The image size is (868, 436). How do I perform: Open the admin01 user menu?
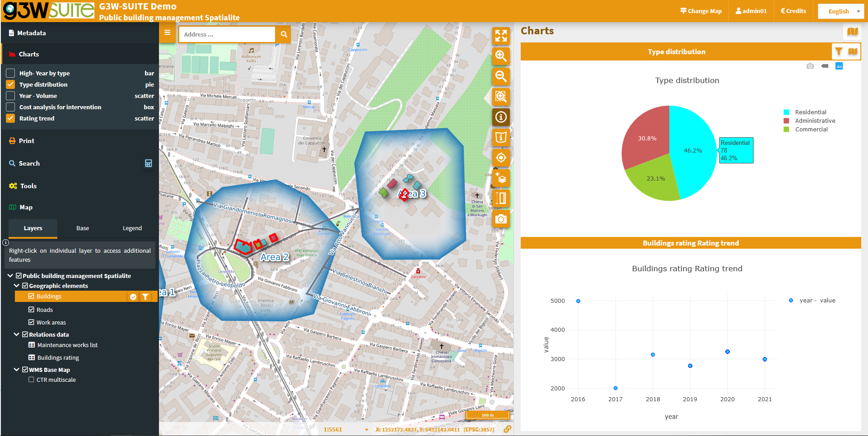[751, 11]
